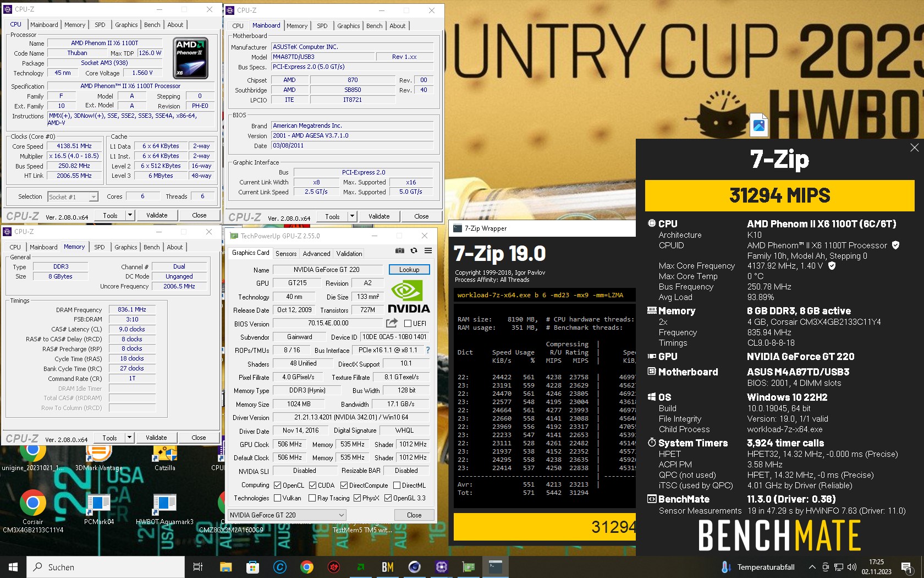The height and width of the screenshot is (578, 924).
Task: Click the shield icon beside 1.40 V
Action: 832,265
